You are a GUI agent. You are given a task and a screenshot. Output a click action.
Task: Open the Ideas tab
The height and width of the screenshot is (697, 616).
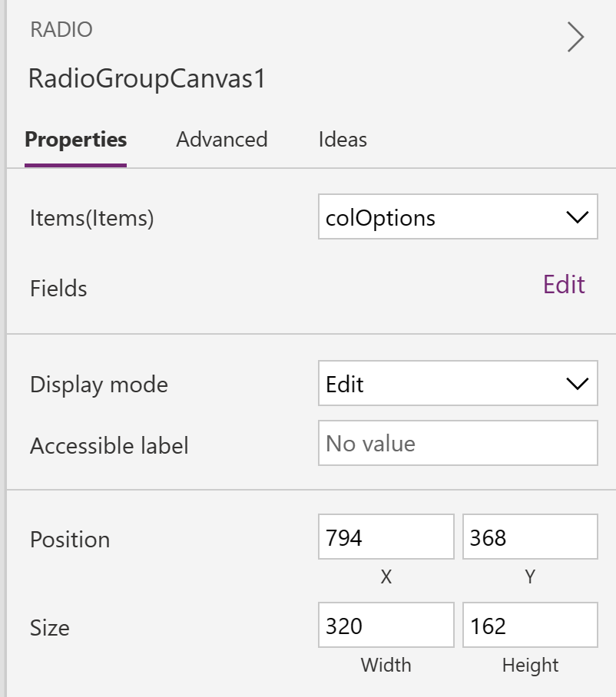(343, 140)
